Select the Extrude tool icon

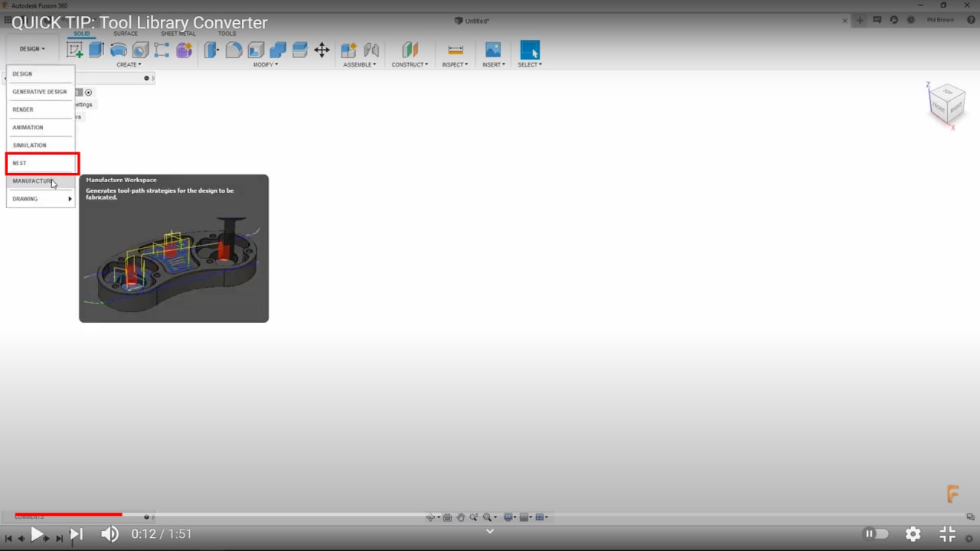[96, 50]
